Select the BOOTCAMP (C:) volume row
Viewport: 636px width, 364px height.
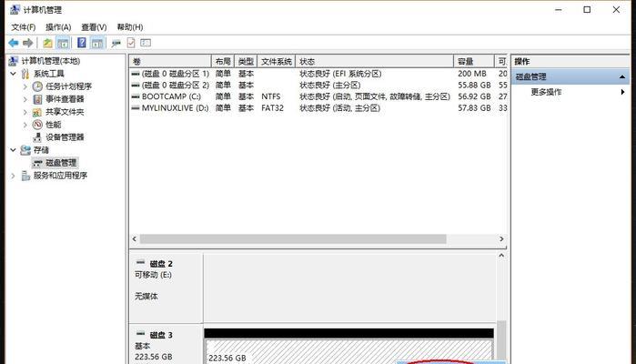click(318, 96)
